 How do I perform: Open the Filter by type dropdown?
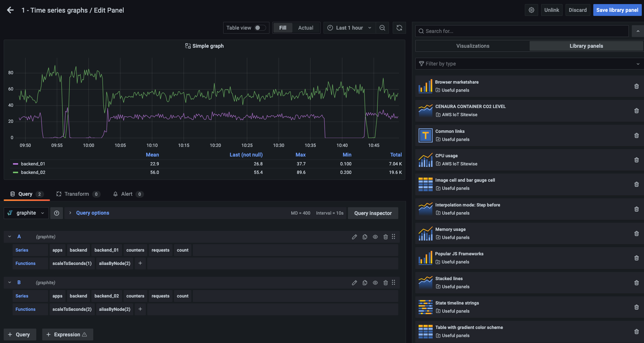tap(529, 64)
